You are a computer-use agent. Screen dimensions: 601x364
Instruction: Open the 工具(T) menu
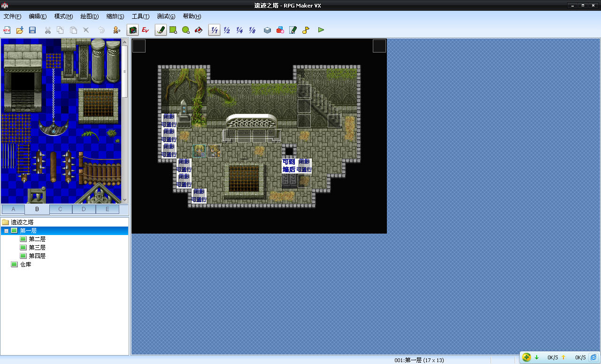pyautogui.click(x=140, y=16)
